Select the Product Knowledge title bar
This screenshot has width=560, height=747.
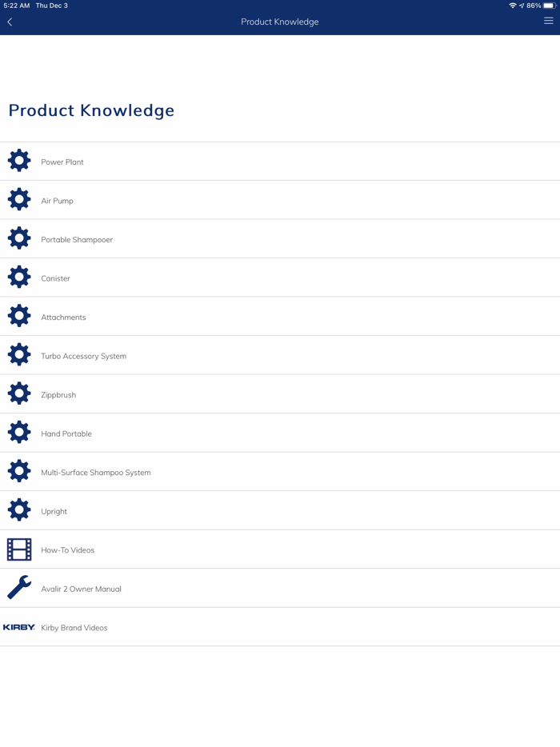click(280, 22)
